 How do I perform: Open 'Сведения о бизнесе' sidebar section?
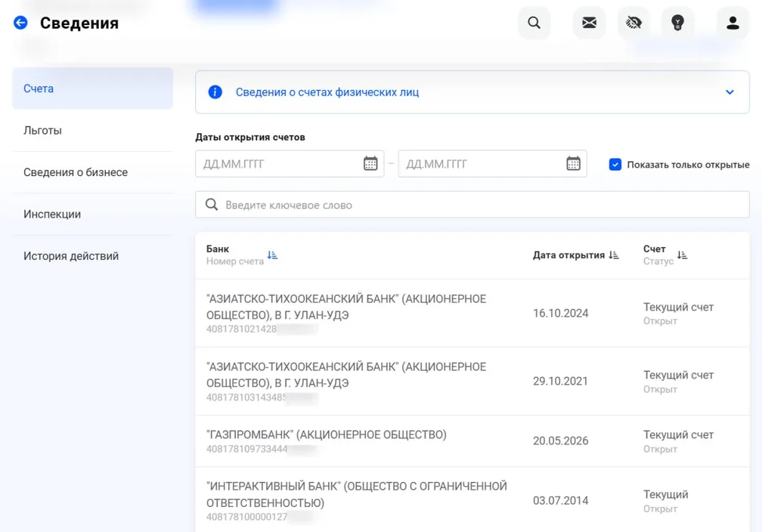[92, 172]
